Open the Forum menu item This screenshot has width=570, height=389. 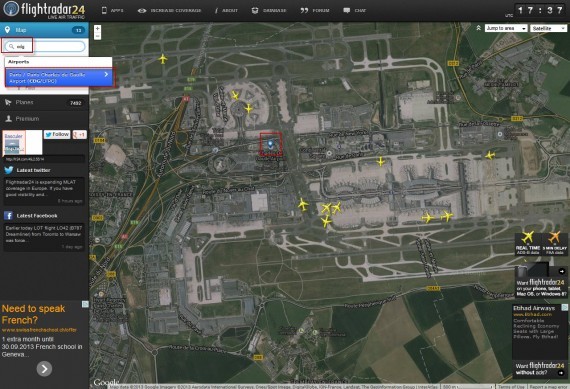321,11
